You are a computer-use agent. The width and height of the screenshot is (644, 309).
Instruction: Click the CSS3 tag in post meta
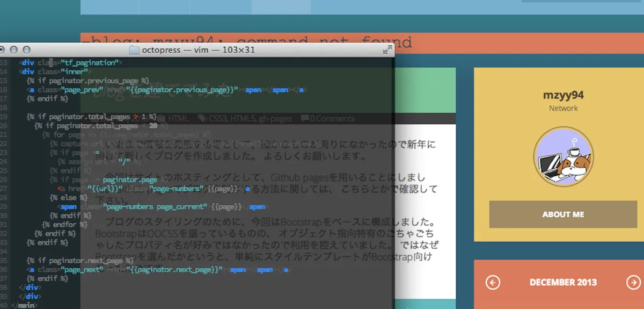click(x=218, y=118)
